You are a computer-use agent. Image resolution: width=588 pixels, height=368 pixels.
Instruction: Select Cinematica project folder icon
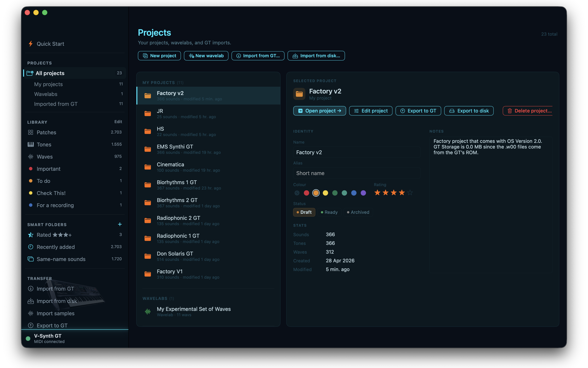click(x=148, y=167)
